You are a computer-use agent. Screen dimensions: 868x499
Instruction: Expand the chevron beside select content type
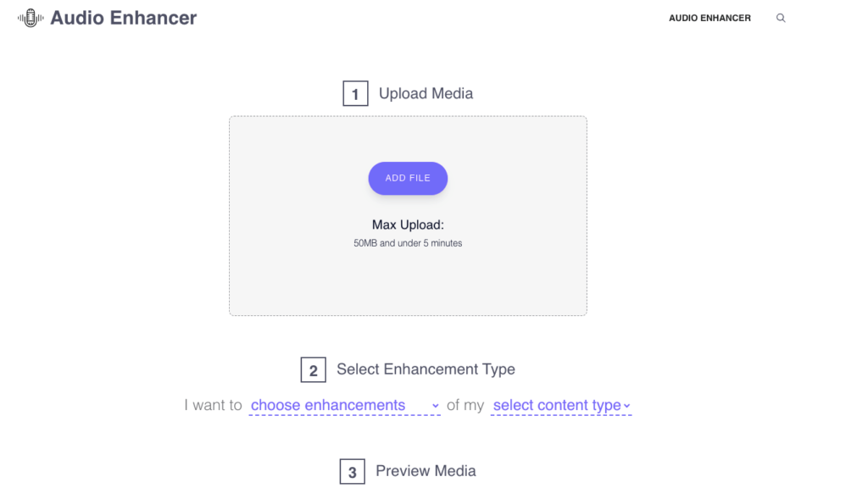pyautogui.click(x=626, y=406)
